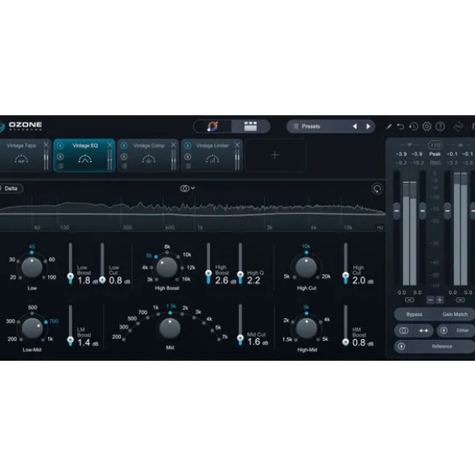Screen dimensions: 475x476
Task: Select the Vintage Comp module tab
Action: pyautogui.click(x=148, y=155)
